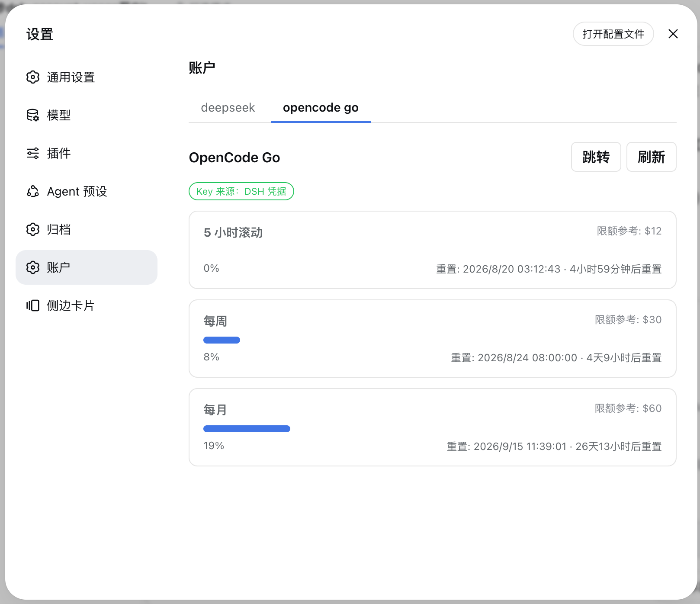Click the 跳转 button
The width and height of the screenshot is (700, 604).
(596, 157)
